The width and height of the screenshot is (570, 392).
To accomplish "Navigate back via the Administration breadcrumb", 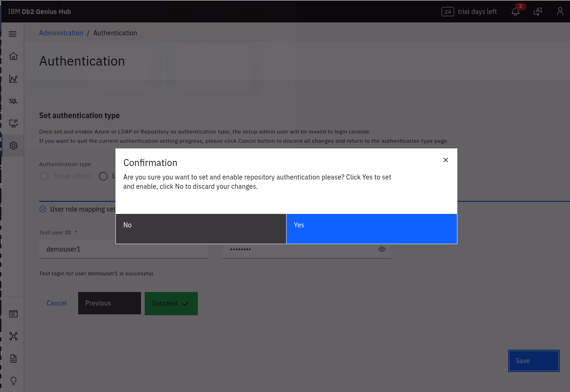I will click(x=61, y=33).
